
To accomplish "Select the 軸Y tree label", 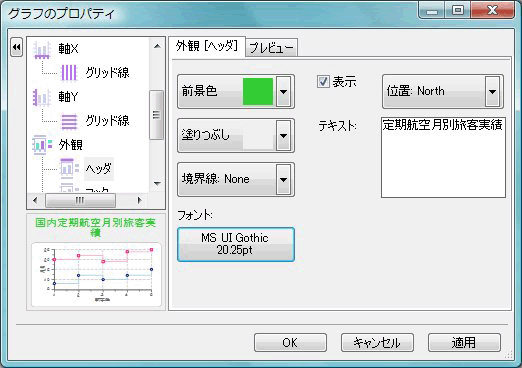I will [68, 97].
